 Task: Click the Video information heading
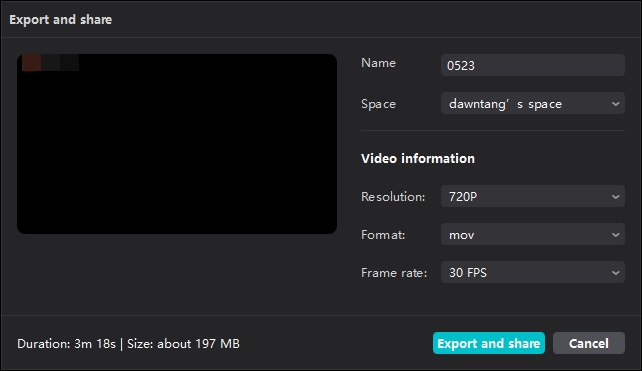tap(418, 158)
